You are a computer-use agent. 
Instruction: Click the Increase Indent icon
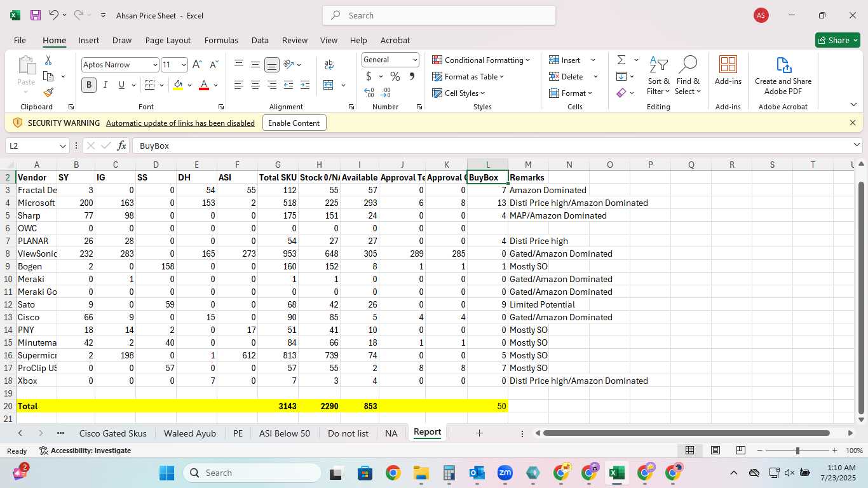click(305, 85)
